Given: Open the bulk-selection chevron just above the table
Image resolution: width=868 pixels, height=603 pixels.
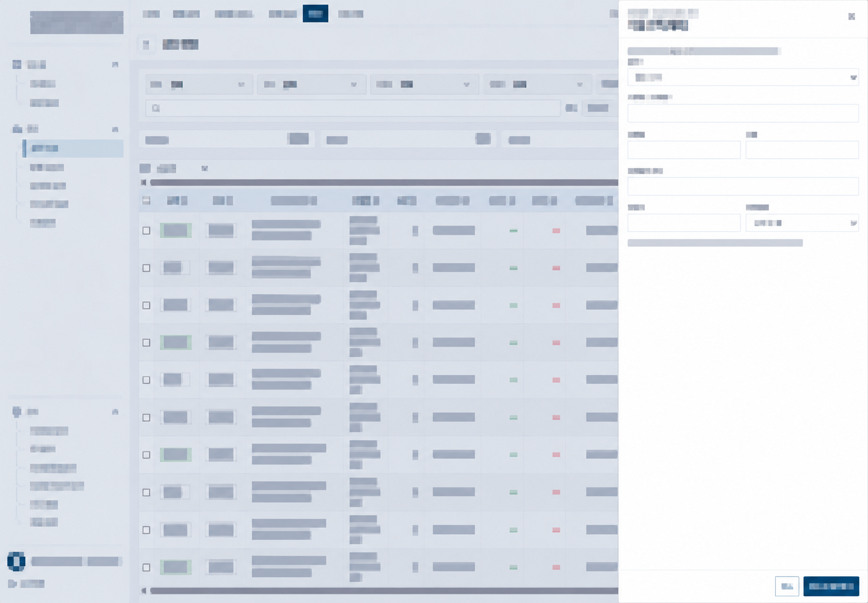Looking at the screenshot, I should 204,168.
